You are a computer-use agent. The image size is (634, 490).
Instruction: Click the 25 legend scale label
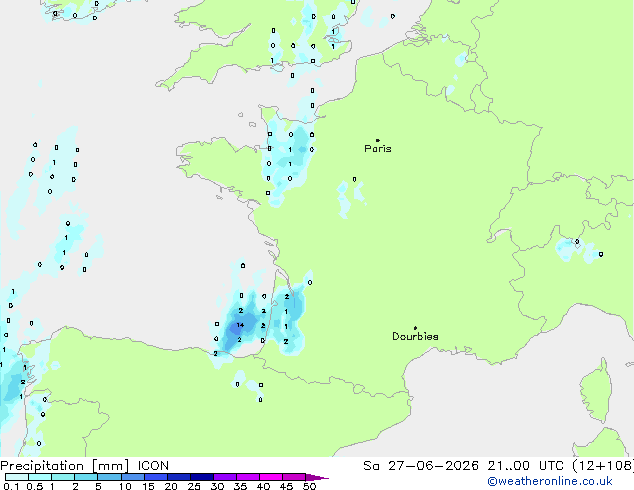point(194,486)
